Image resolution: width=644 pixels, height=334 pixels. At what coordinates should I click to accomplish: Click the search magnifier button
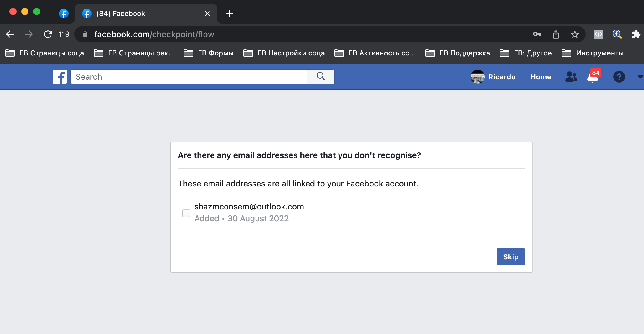[321, 77]
